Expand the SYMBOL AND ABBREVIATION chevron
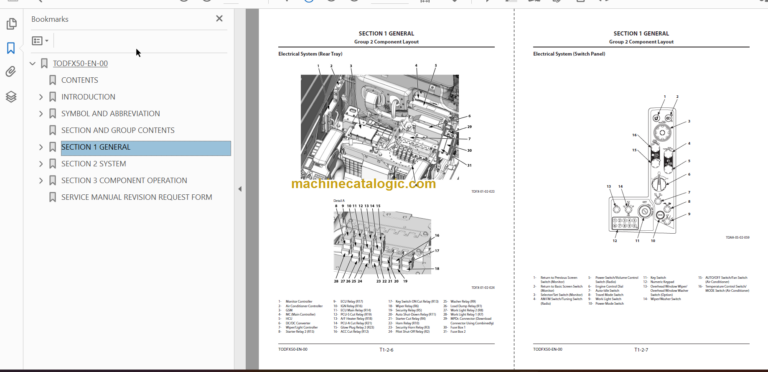 tap(41, 114)
